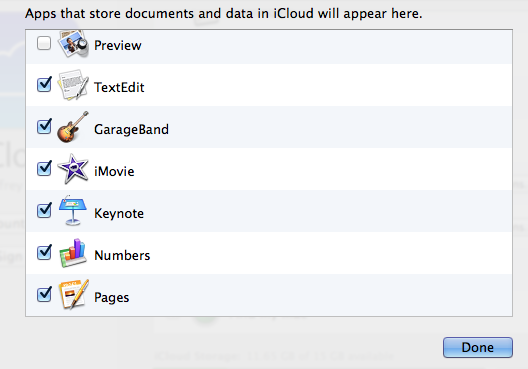
Task: Select the Pages row label
Action: (111, 298)
